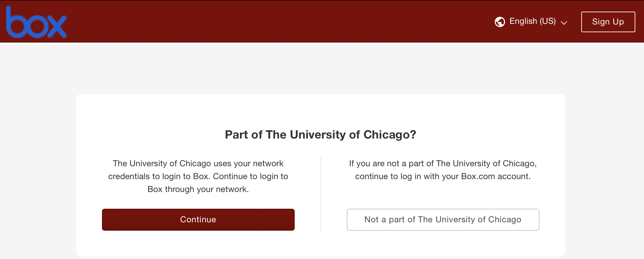Click the globe icon near the language selector
The height and width of the screenshot is (259, 644).
499,22
